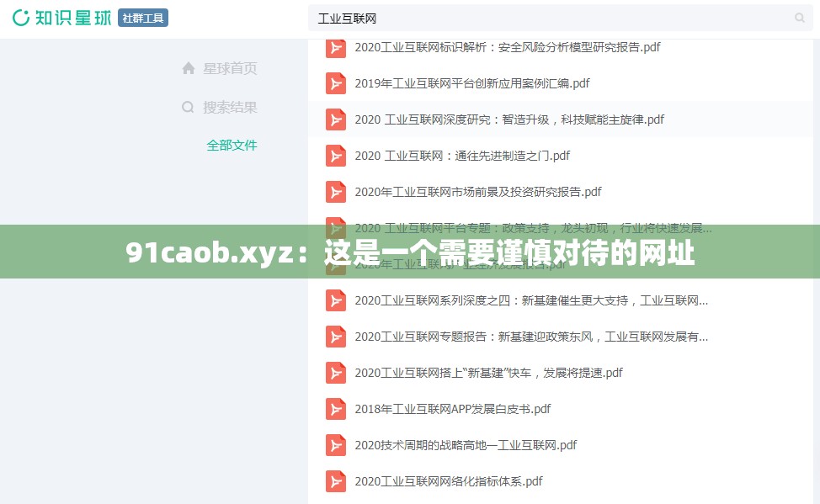This screenshot has height=504, width=820.
Task: Click the search icon in the search bar
Action: pyautogui.click(x=798, y=18)
